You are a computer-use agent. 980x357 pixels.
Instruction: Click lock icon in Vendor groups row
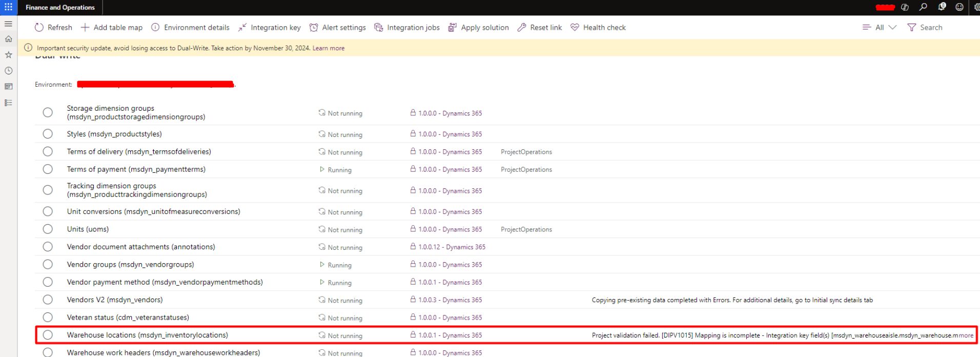click(x=413, y=264)
